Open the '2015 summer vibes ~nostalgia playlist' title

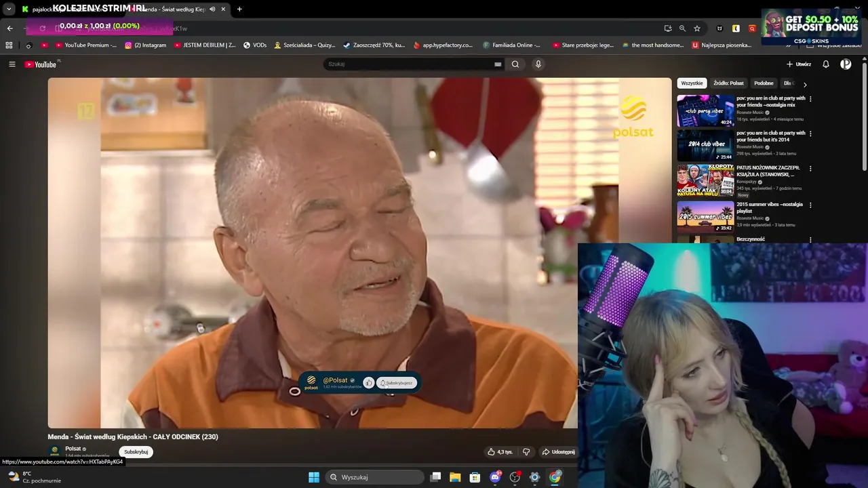click(x=770, y=207)
